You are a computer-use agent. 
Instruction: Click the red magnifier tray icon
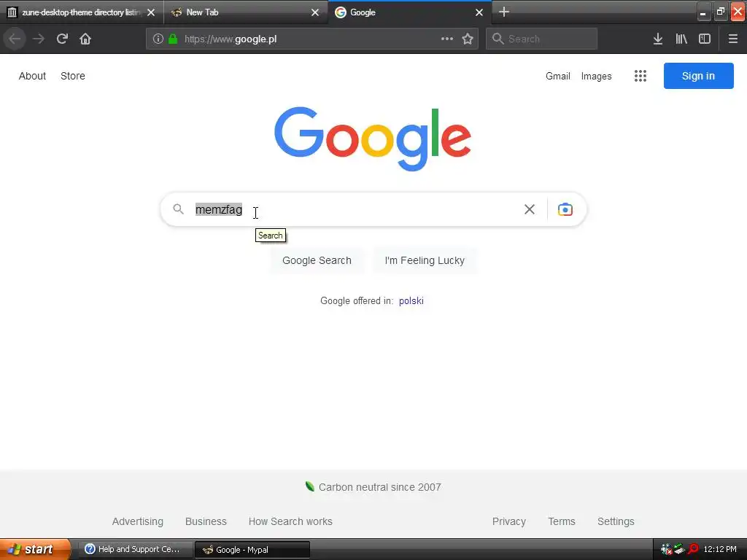pyautogui.click(x=693, y=550)
